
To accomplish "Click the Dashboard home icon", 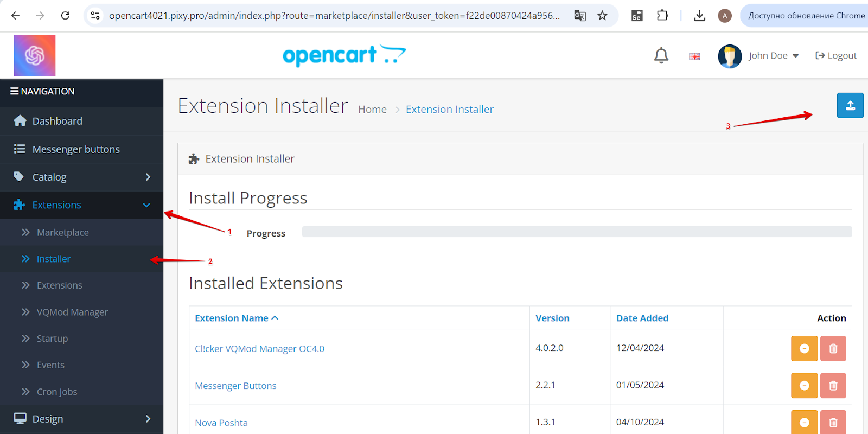I will pos(20,120).
